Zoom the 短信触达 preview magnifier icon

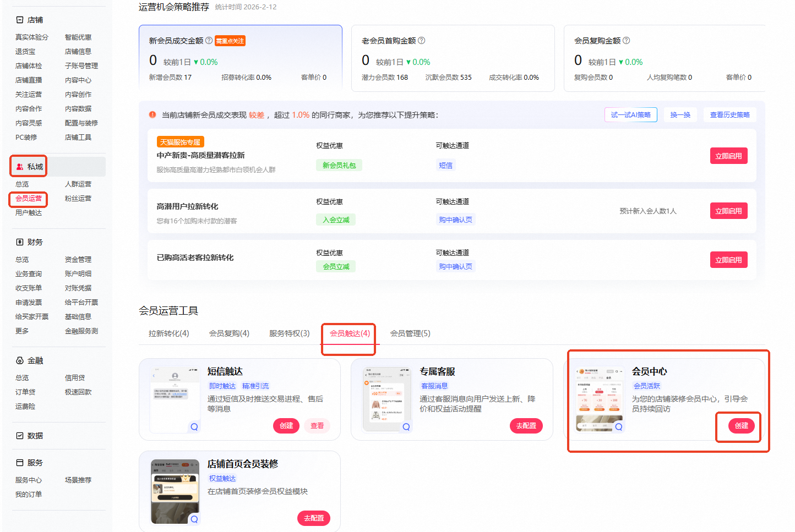point(194,426)
